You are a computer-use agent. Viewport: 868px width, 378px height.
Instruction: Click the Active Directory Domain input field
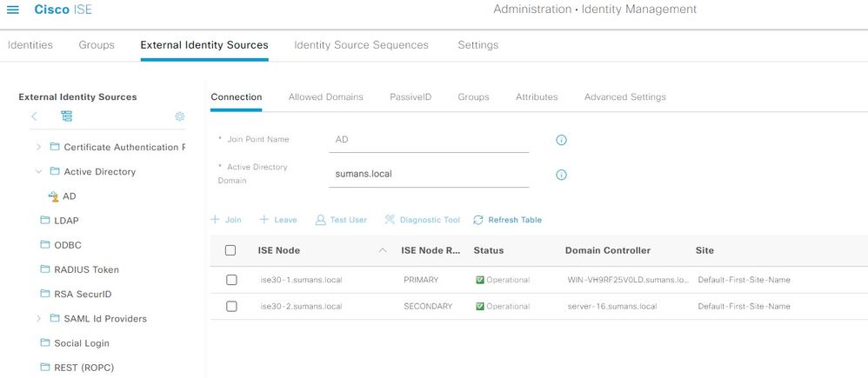(x=429, y=174)
